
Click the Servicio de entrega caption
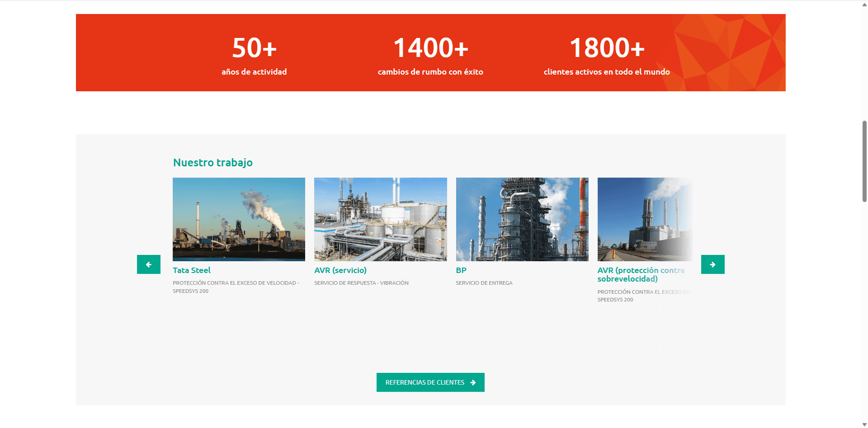coord(484,283)
